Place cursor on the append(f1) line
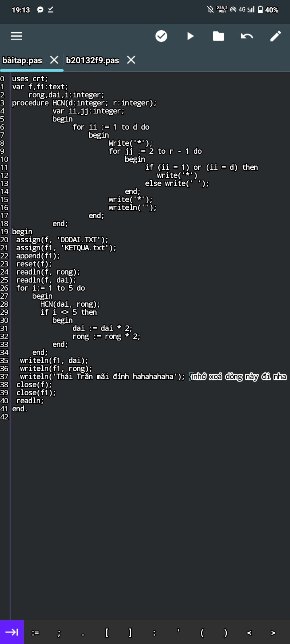The width and height of the screenshot is (290, 644). 38,256
